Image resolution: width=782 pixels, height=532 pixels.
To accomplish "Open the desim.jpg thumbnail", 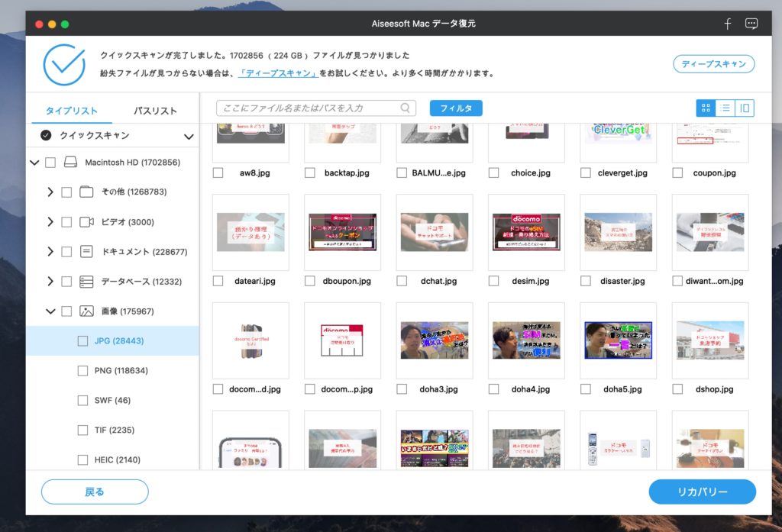I will coord(526,232).
